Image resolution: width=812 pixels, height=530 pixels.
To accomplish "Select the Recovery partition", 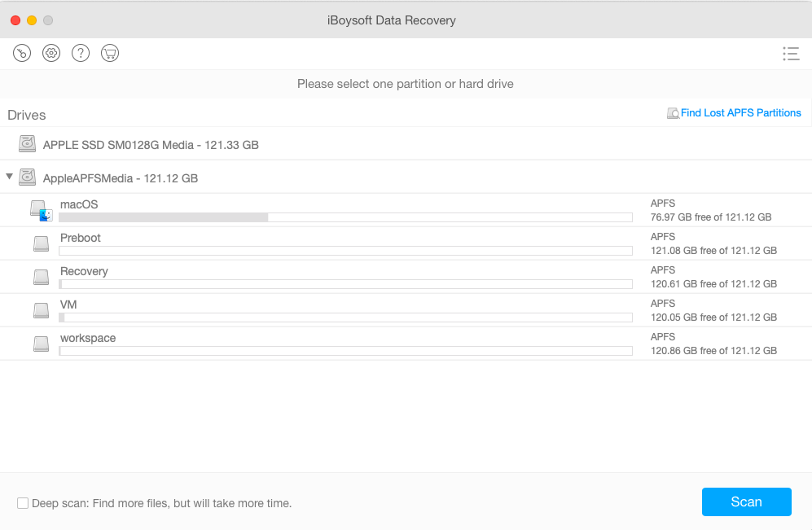I will coord(84,271).
